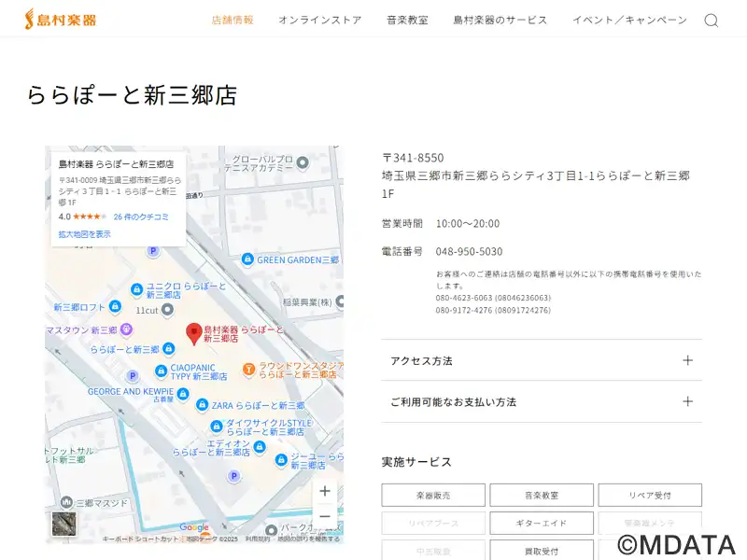The height and width of the screenshot is (560, 747).
Task: Click the ギターエイド service button
Action: [542, 523]
